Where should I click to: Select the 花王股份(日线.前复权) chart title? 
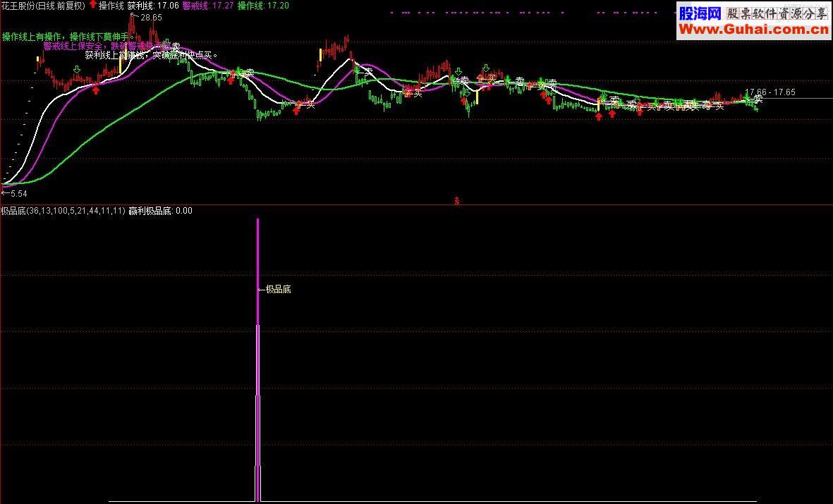pos(43,6)
